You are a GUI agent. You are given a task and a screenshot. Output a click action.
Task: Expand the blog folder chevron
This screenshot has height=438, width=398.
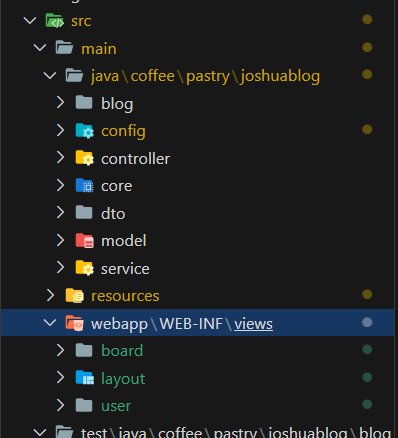[x=60, y=103]
